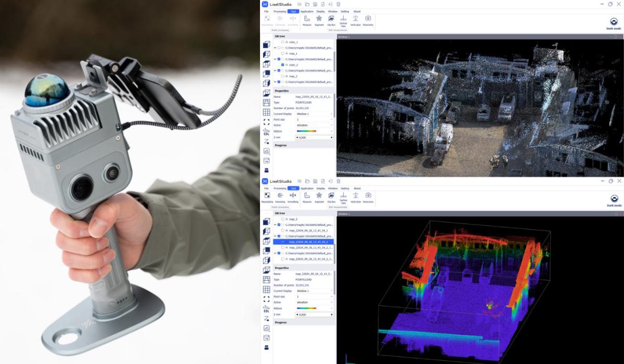
Task: Open Display menu in the lower window
Action: point(320,188)
